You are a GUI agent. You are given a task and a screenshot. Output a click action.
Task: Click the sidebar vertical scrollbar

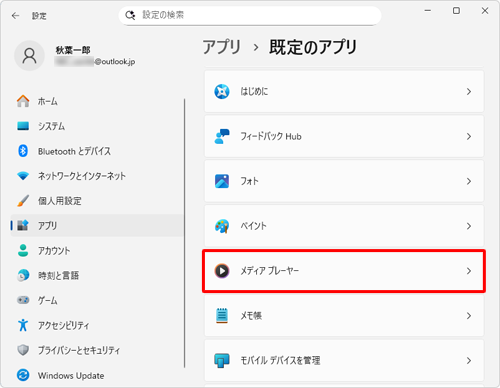click(x=184, y=233)
